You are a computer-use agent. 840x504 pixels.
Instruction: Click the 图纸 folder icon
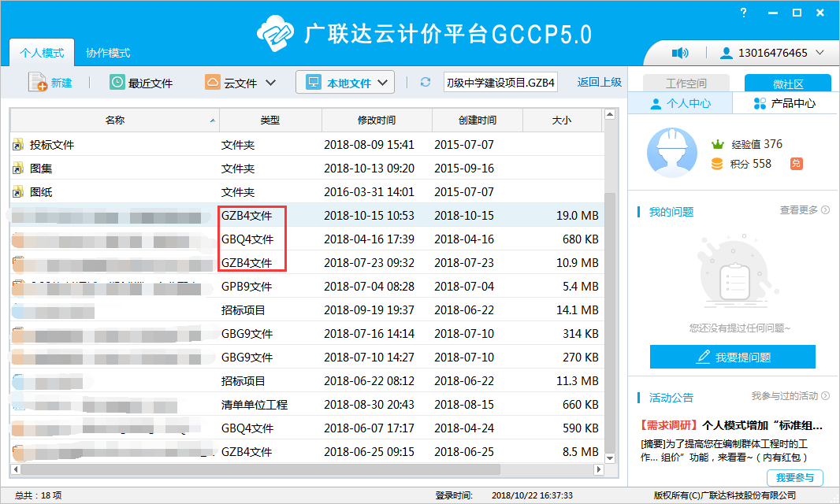[x=17, y=191]
